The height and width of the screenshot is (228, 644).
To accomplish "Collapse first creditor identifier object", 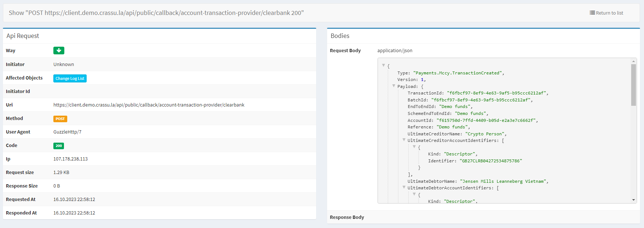I will [414, 147].
